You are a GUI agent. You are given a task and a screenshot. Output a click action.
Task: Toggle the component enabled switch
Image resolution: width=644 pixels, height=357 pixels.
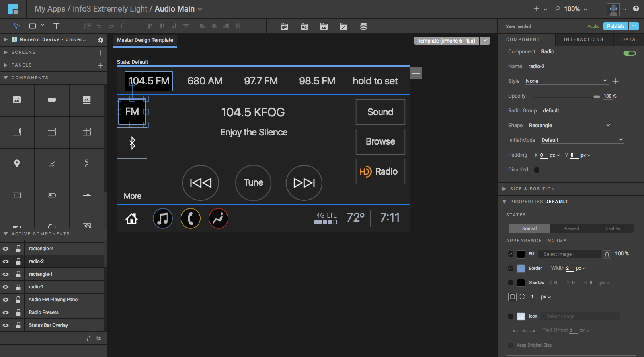point(629,53)
